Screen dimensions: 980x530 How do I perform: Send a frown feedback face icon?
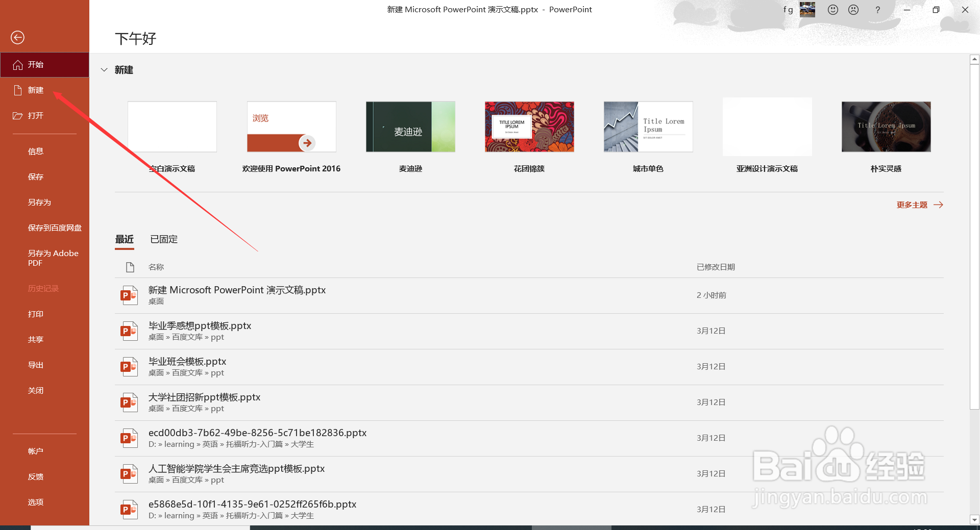tap(853, 10)
